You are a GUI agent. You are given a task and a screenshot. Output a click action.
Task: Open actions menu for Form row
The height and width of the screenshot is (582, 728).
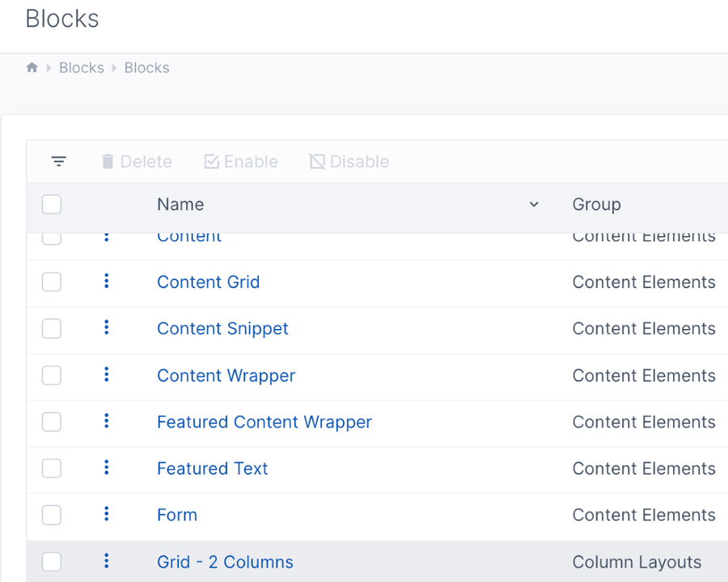click(x=106, y=514)
